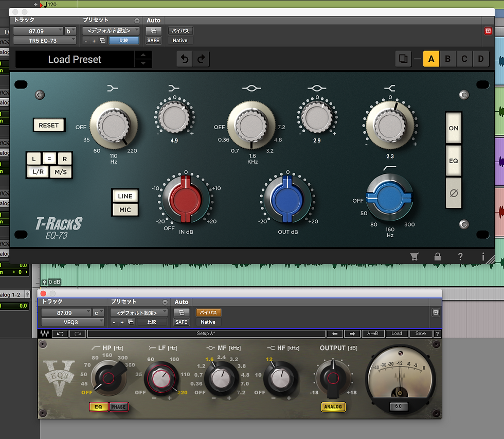504x439 pixels.
Task: Open the TR5 EQ-73 plugin selector dropdown
Action: [x=44, y=41]
